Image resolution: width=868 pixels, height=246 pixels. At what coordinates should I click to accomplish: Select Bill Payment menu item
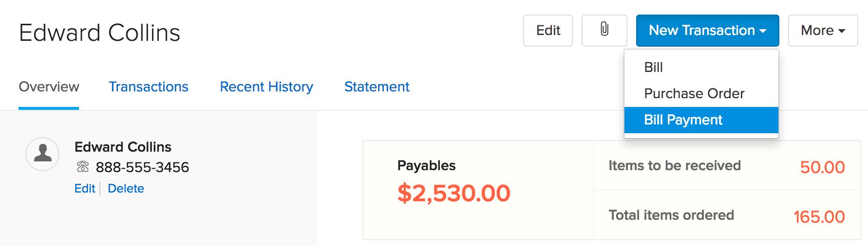click(683, 120)
